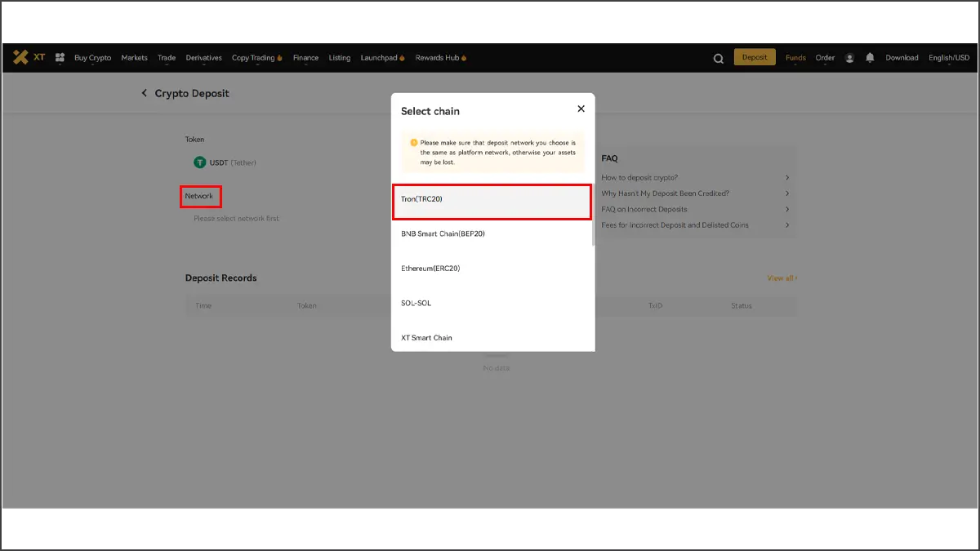Image resolution: width=980 pixels, height=551 pixels.
Task: Open the Markets menu
Action: (x=135, y=58)
